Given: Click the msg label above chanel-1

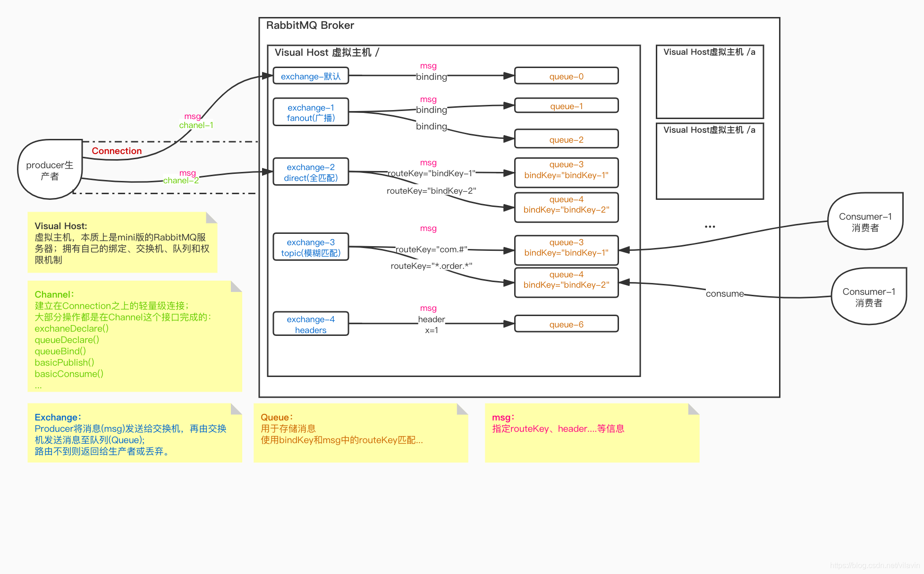Looking at the screenshot, I should (x=193, y=116).
